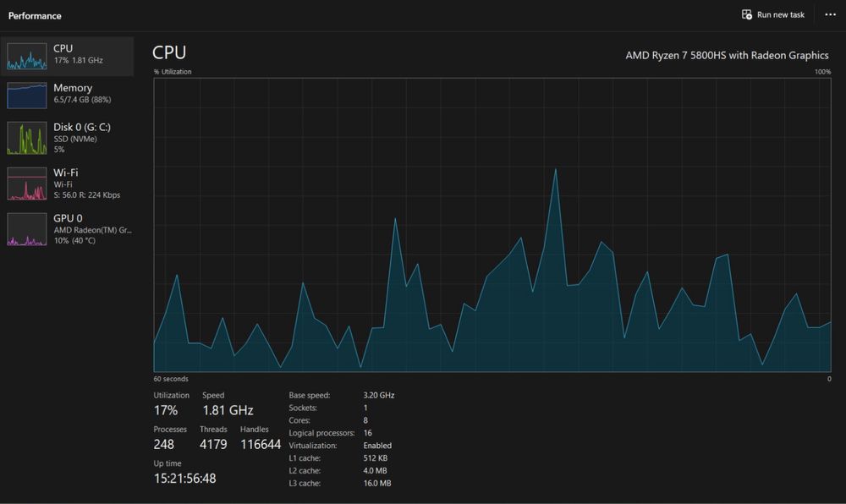Viewport: 846px width, 504px height.
Task: Select the Memory performance entry
Action: [x=67, y=95]
